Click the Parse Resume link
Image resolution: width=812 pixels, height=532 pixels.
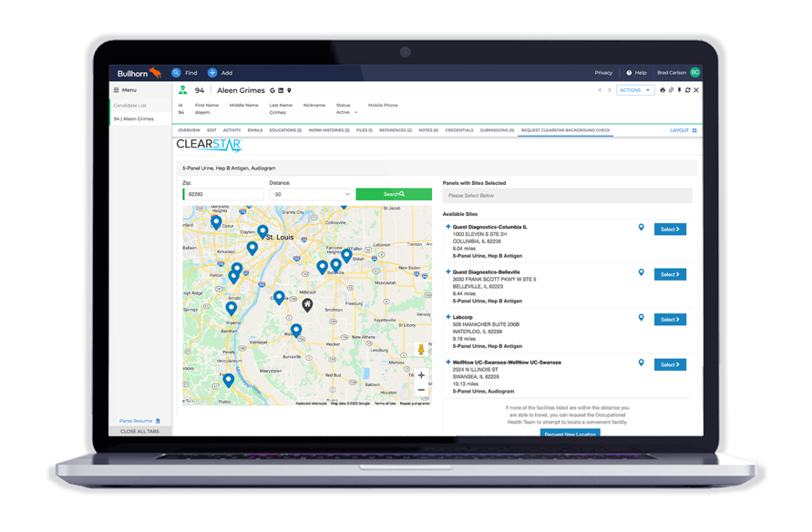pyautogui.click(x=139, y=421)
